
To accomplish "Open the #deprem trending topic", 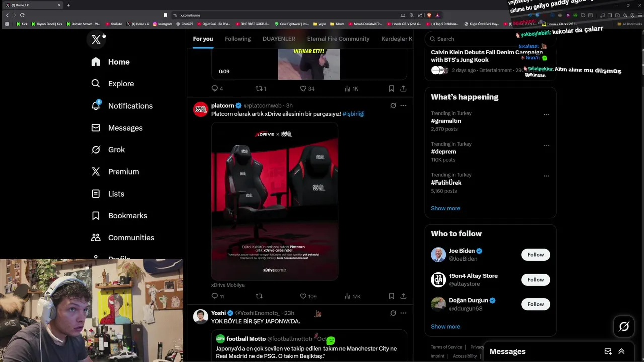I will tap(443, 152).
